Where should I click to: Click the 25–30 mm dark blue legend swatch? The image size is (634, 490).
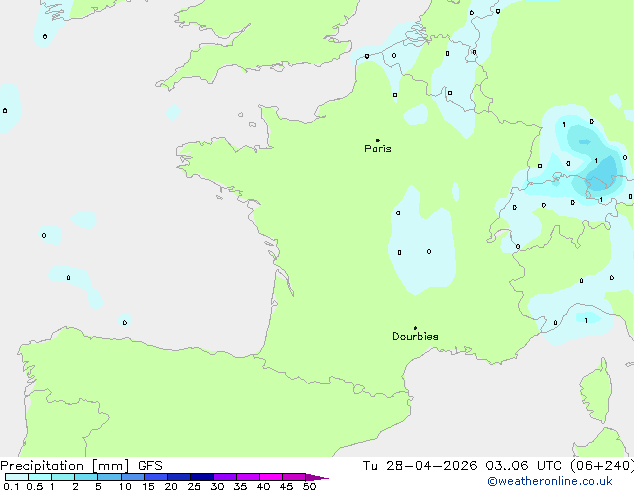201,477
